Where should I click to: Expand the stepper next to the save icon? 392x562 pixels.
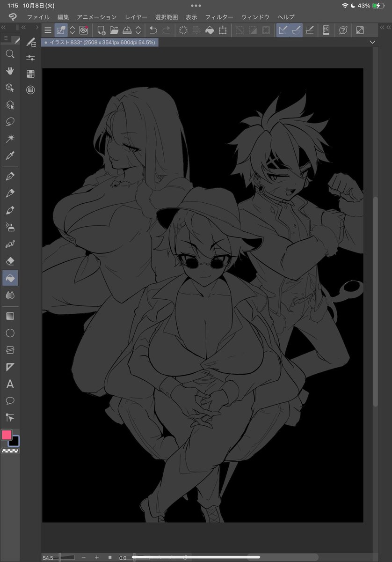coord(138,30)
